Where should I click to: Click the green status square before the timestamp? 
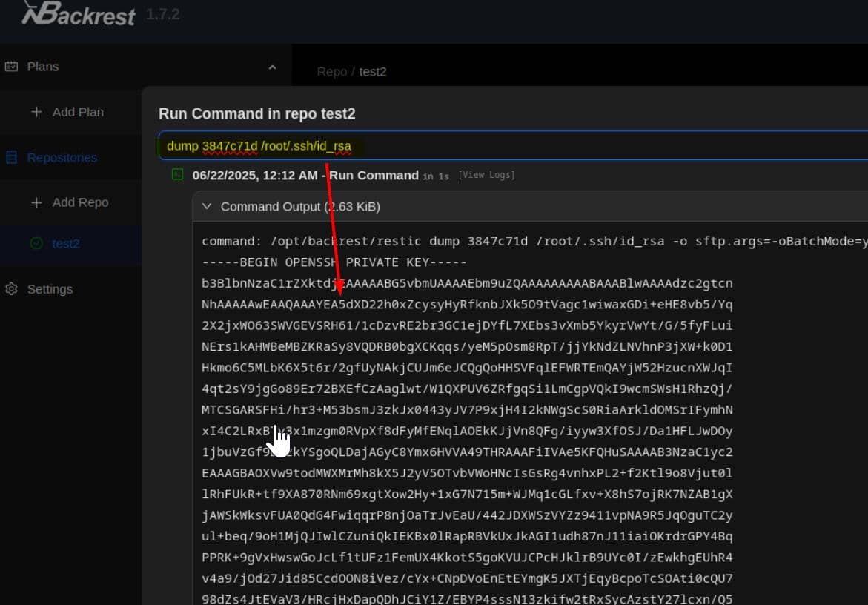click(x=177, y=173)
